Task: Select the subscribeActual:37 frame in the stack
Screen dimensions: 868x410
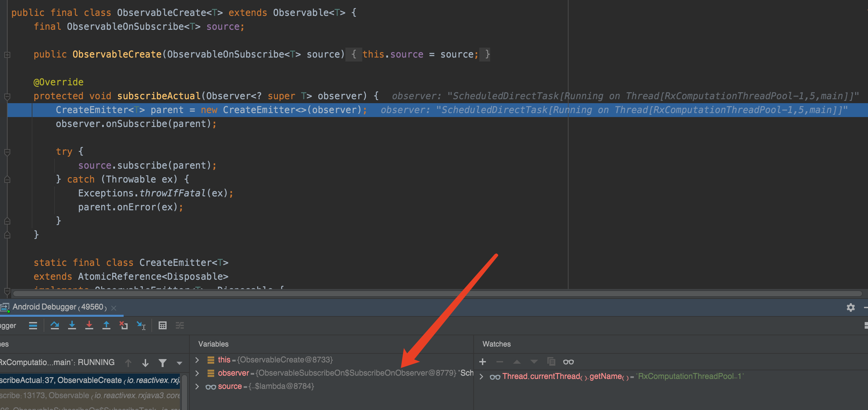Action: click(67, 380)
